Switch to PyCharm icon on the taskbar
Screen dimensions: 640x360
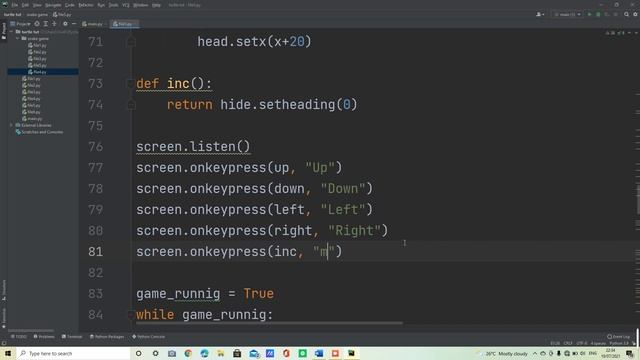[x=351, y=353]
